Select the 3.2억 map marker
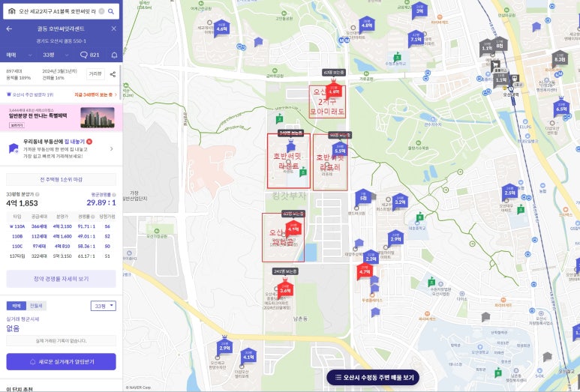Screen dimensions: 580x392 click(x=400, y=202)
